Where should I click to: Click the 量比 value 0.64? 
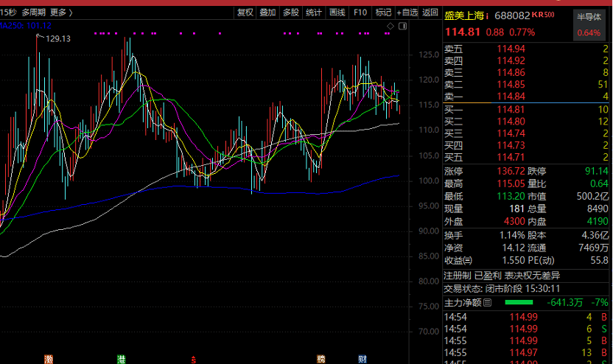599,183
